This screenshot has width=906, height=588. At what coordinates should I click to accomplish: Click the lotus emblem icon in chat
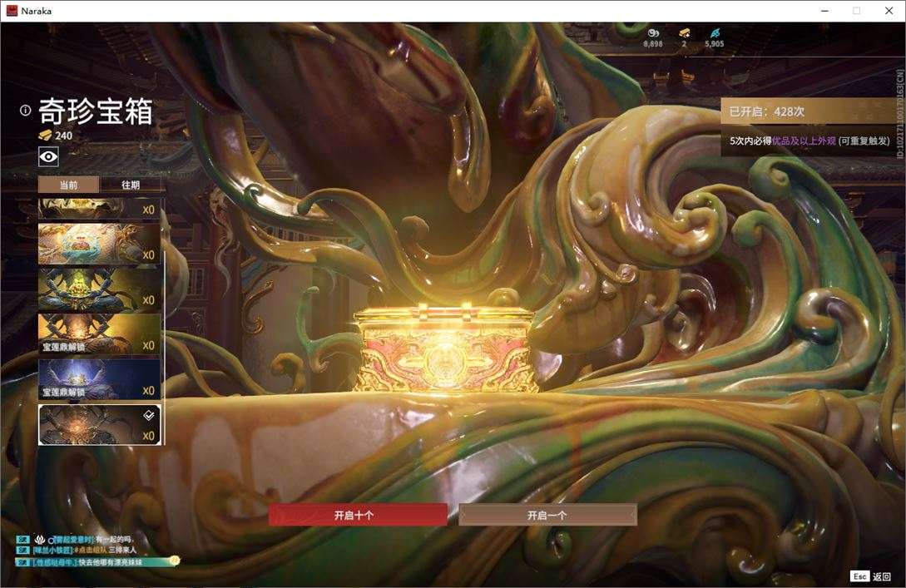click(x=40, y=540)
